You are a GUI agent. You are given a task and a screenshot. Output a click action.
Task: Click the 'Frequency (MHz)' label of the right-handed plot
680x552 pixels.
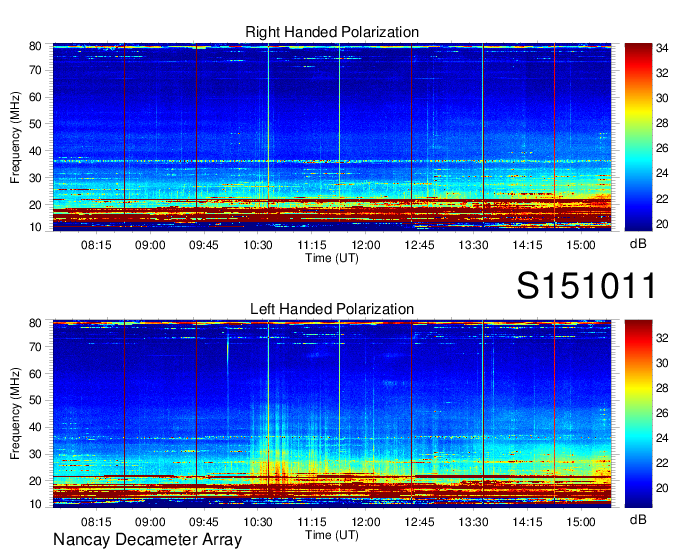[x=15, y=137]
